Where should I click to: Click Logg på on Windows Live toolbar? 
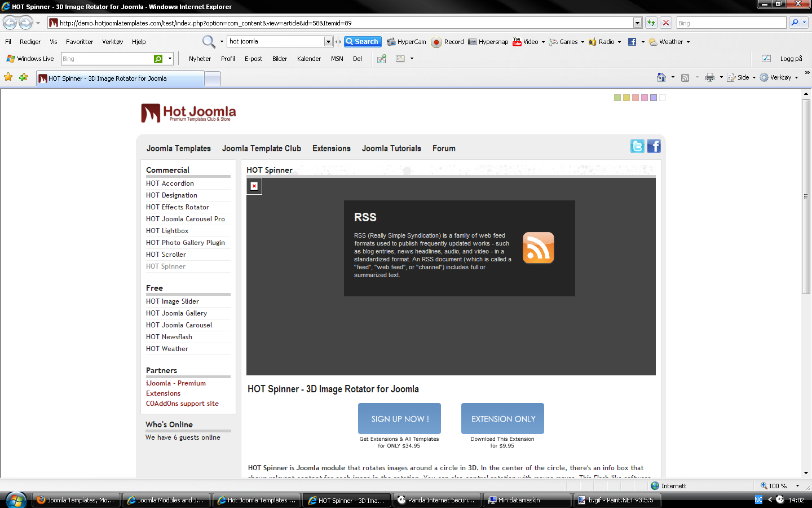click(x=791, y=59)
